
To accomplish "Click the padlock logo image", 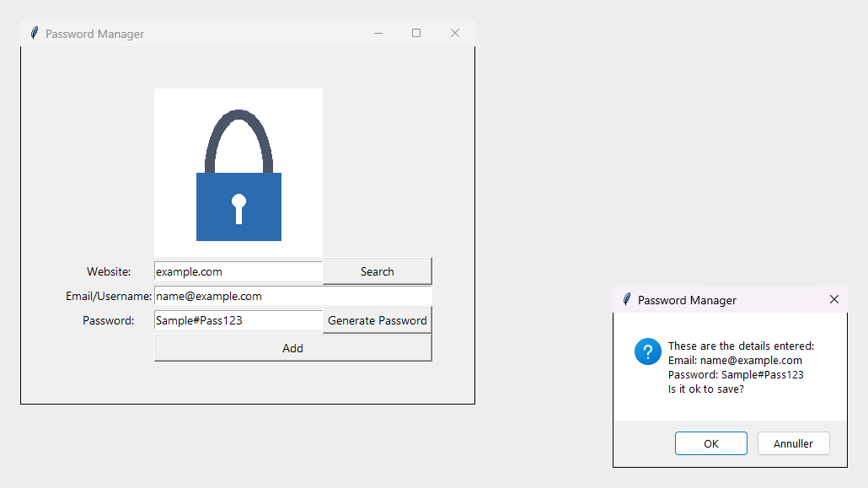I will point(238,172).
